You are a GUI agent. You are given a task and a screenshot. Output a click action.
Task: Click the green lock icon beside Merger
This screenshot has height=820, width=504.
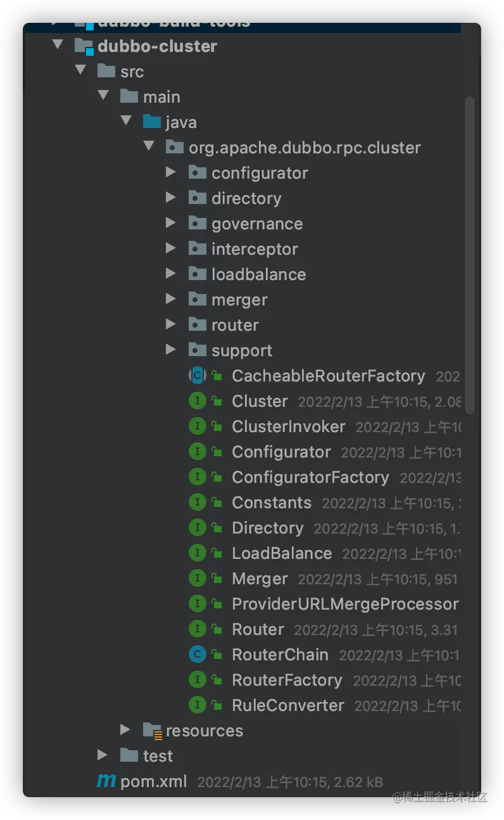[217, 579]
